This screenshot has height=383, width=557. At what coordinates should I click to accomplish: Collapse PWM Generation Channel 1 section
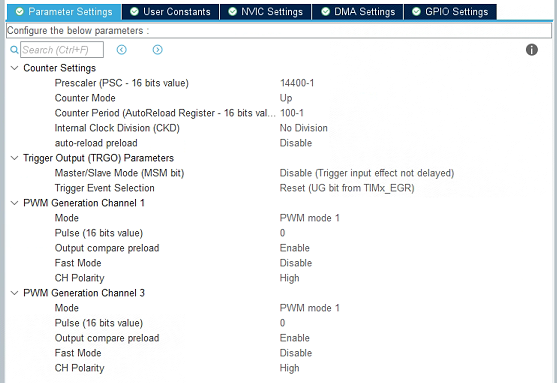pos(15,203)
